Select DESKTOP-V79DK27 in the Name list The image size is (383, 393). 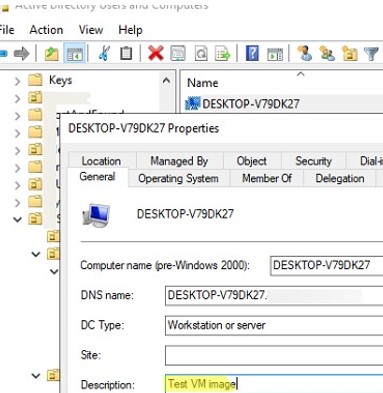251,104
